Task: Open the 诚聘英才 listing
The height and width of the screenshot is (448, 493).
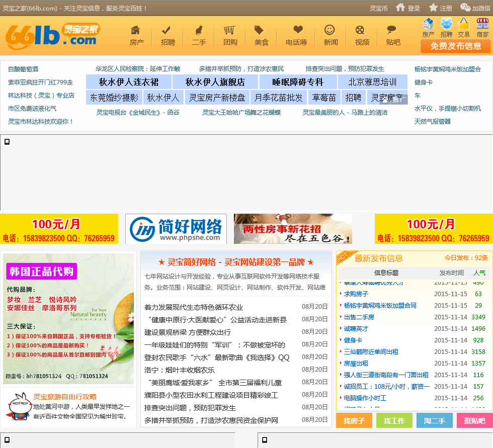Action: [356, 329]
